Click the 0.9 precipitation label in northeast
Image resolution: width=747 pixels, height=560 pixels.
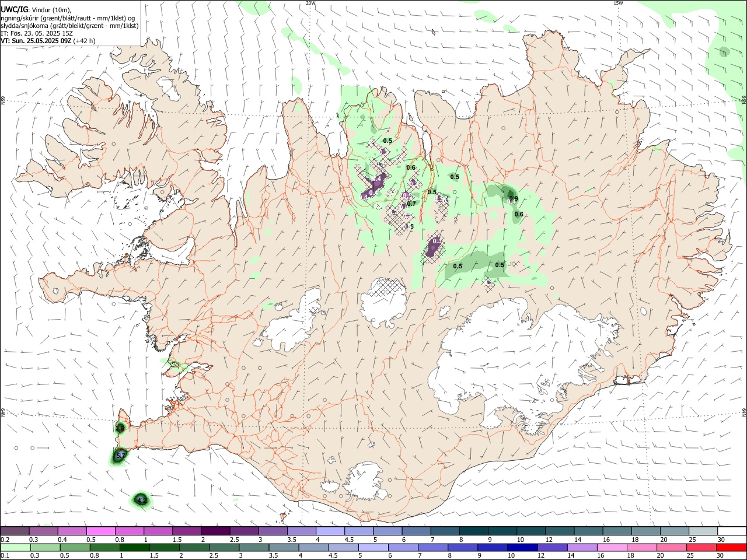(x=514, y=199)
